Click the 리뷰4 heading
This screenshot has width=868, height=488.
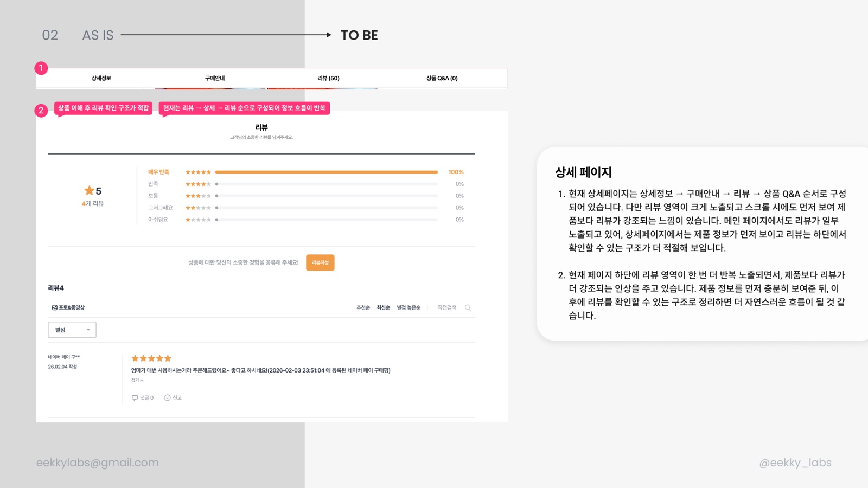point(56,288)
